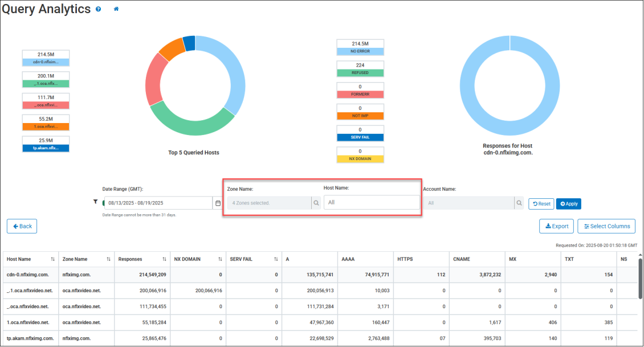The height and width of the screenshot is (347, 644).
Task: Click the Date Range input field
Action: [158, 203]
